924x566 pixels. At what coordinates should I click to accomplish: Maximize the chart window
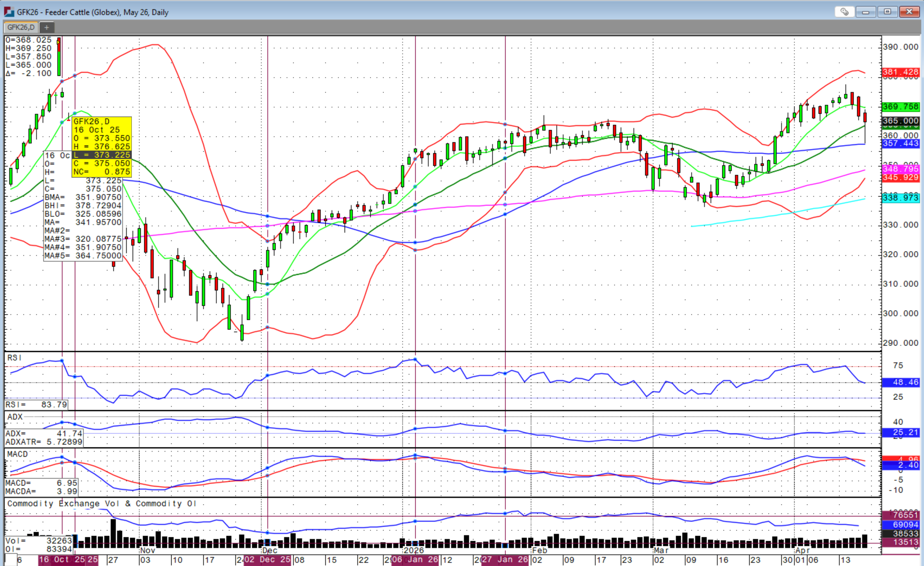[x=888, y=12]
